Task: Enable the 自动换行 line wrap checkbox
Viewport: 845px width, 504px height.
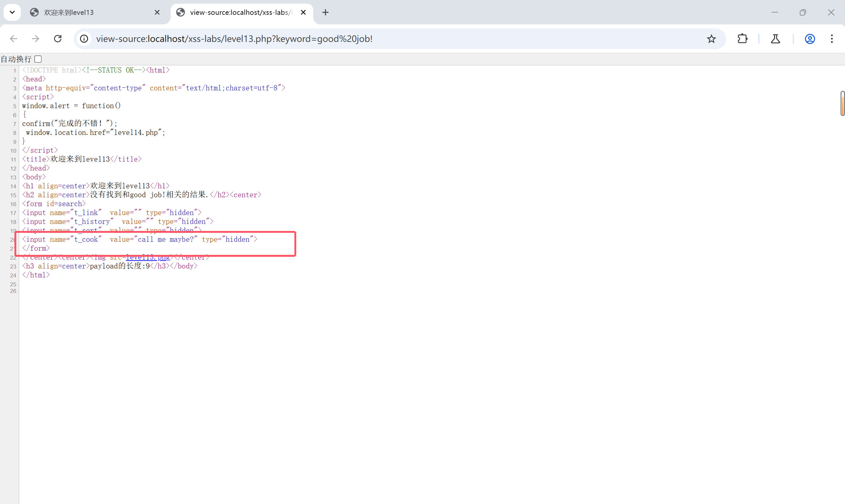Action: (38, 59)
